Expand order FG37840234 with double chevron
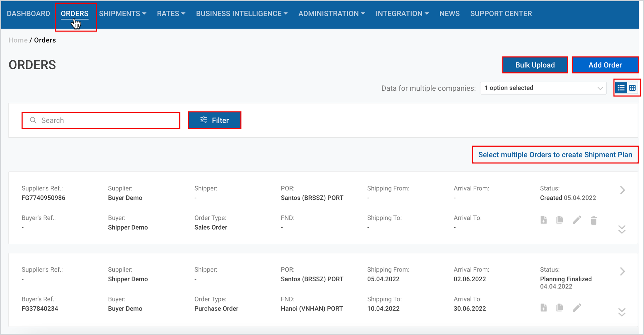The image size is (644, 335). coord(622,312)
